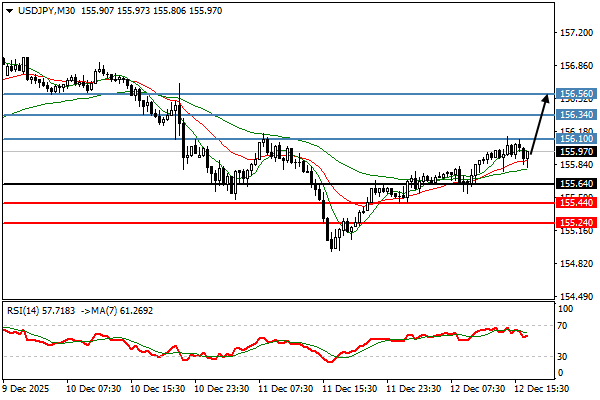This screenshot has height=400, width=600.
Task: Click the red 155.440 support label
Action: 574,203
